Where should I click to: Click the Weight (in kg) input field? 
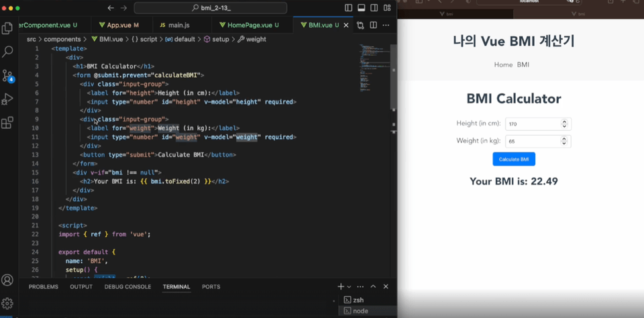(538, 141)
